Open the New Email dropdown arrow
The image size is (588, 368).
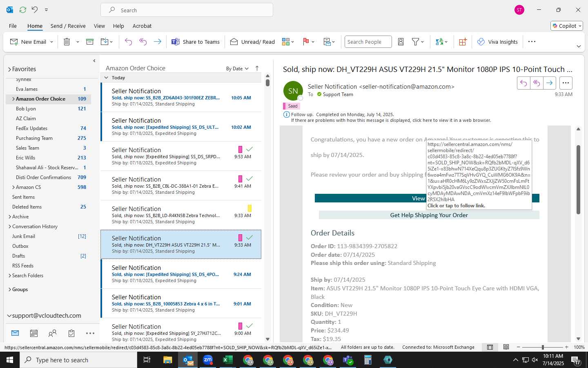[51, 42]
